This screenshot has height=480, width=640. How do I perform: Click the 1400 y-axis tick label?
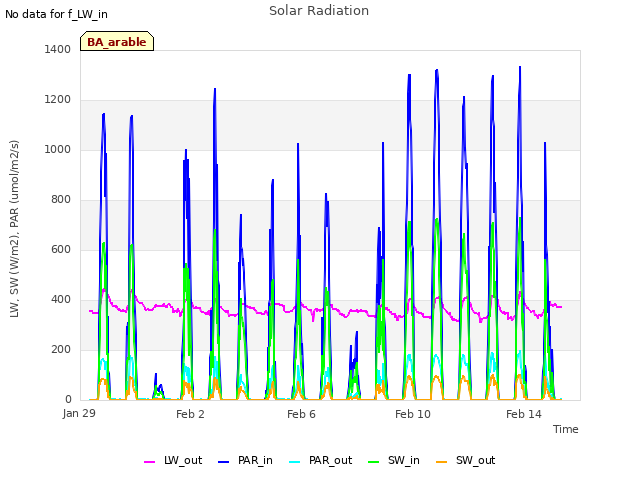58,49
